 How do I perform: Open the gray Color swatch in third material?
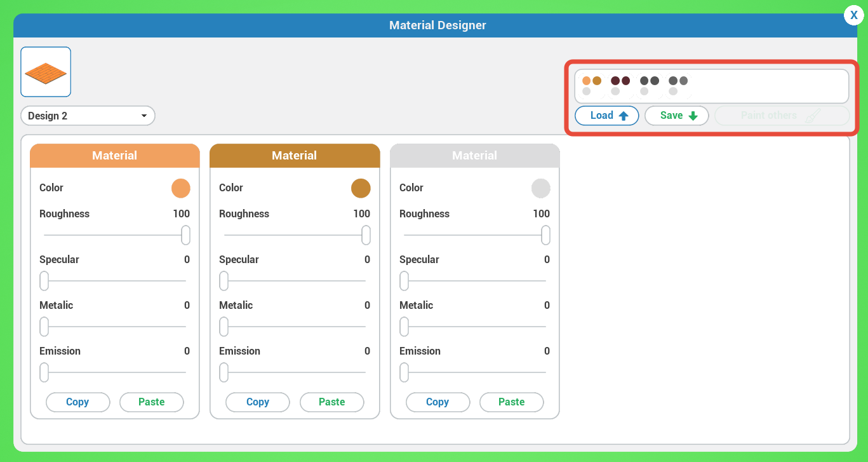(x=541, y=188)
